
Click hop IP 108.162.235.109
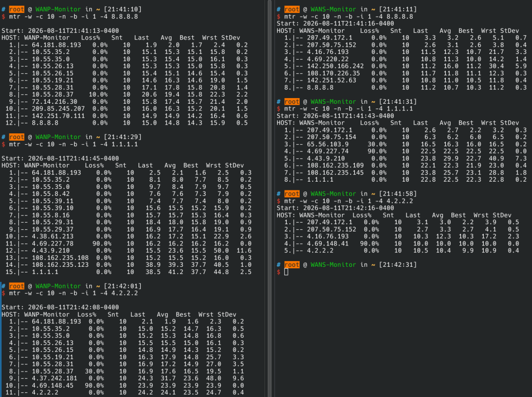coord(335,166)
